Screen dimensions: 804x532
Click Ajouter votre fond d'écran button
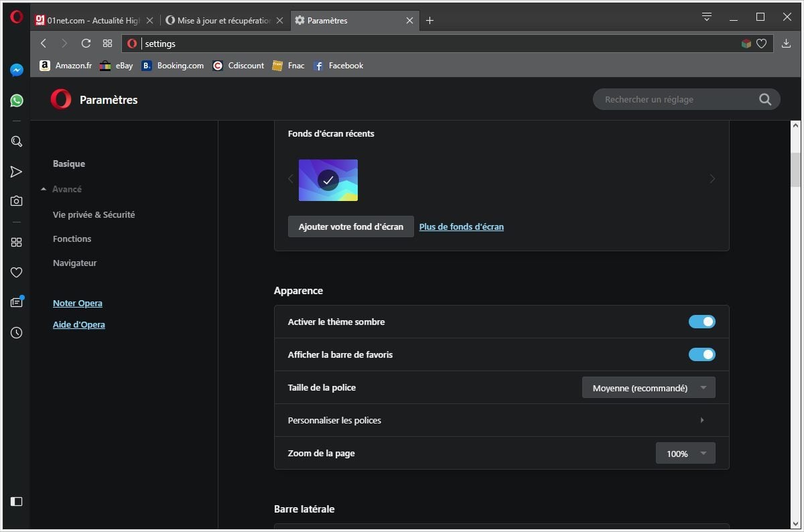[350, 226]
